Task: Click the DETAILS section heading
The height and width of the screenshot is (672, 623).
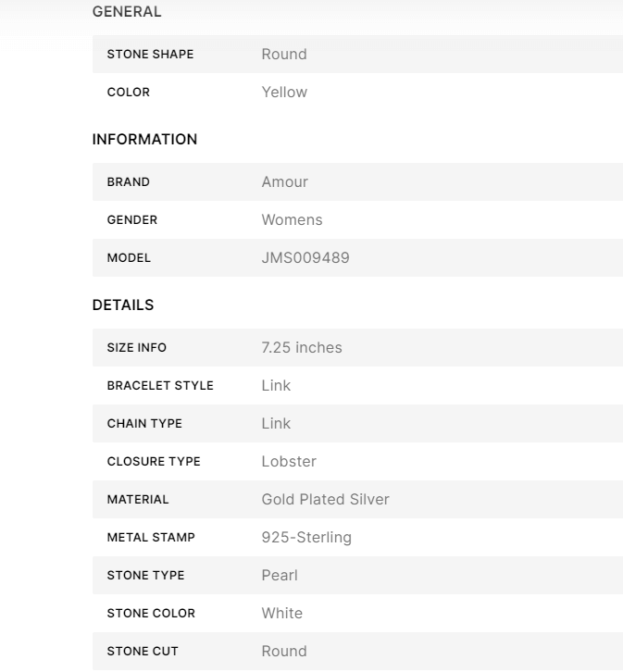Action: tap(123, 305)
